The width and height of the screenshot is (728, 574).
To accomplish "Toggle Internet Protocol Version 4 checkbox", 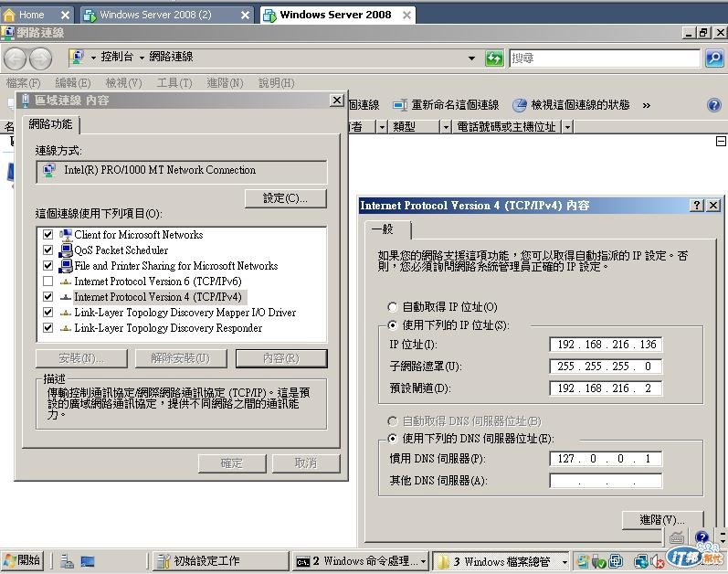I will point(47,297).
